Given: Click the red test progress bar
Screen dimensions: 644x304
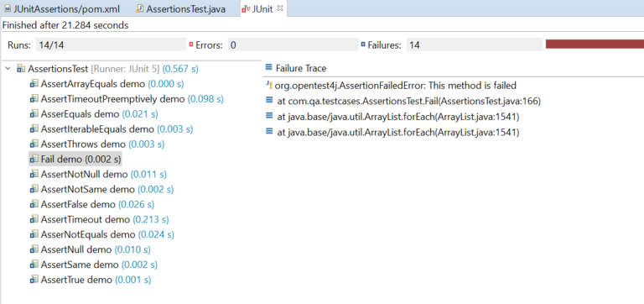Looking at the screenshot, I should tap(595, 45).
